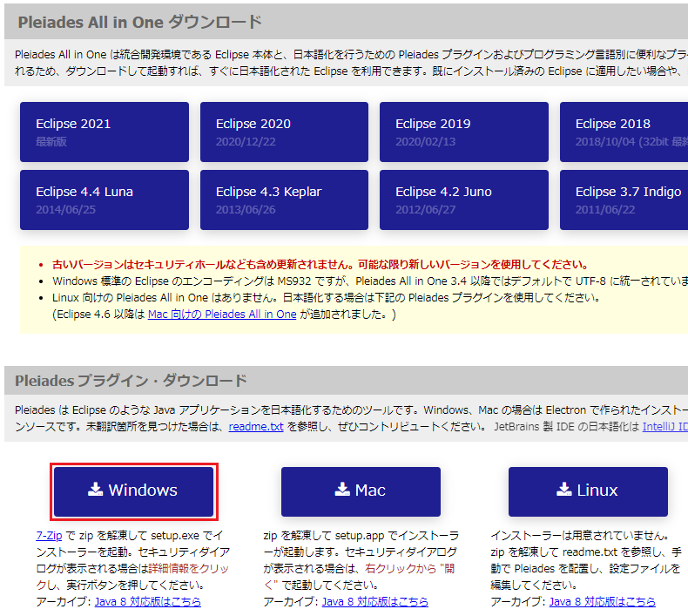688x616 pixels.
Task: Open the Eclipse 2020 download tile
Action: pos(284,132)
